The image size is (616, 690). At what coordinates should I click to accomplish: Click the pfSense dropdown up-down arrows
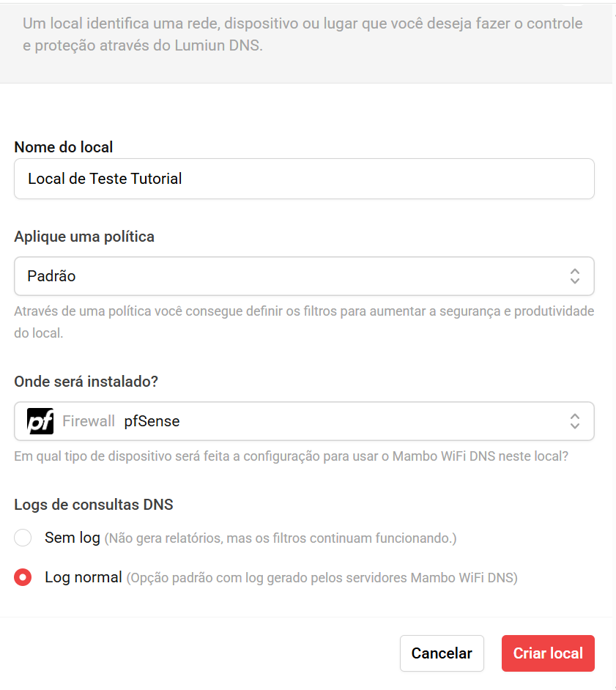click(575, 421)
